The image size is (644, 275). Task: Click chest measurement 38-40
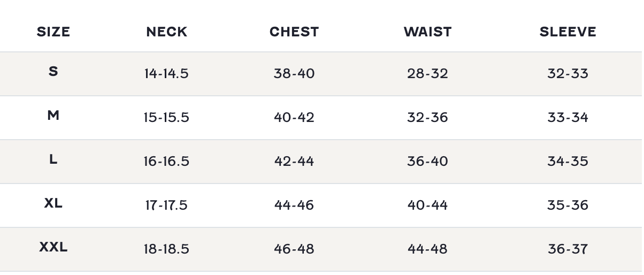[x=294, y=74]
